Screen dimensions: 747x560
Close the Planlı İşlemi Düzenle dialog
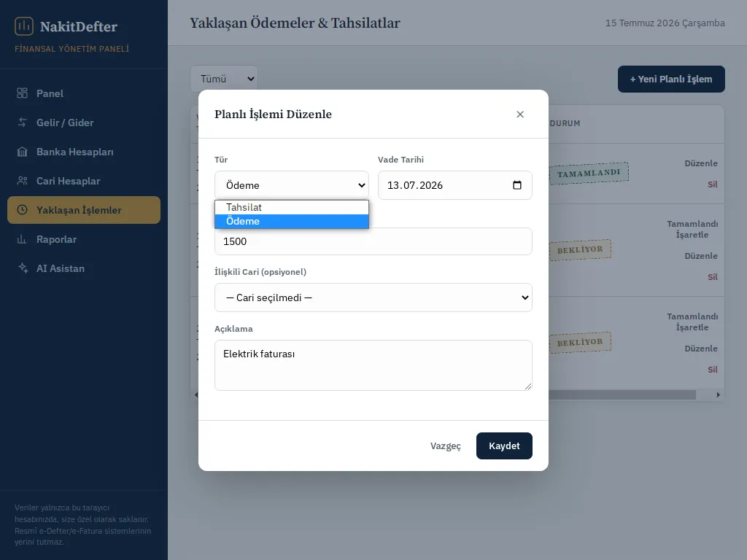click(x=519, y=114)
